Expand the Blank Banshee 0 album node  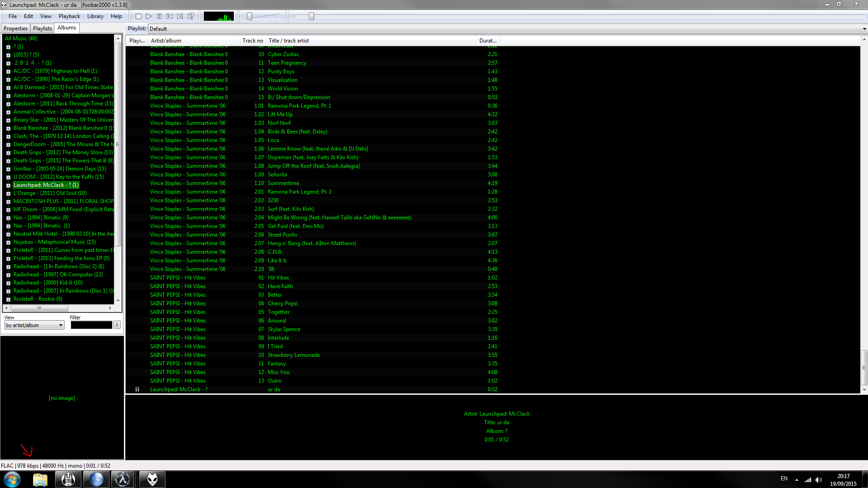point(8,128)
